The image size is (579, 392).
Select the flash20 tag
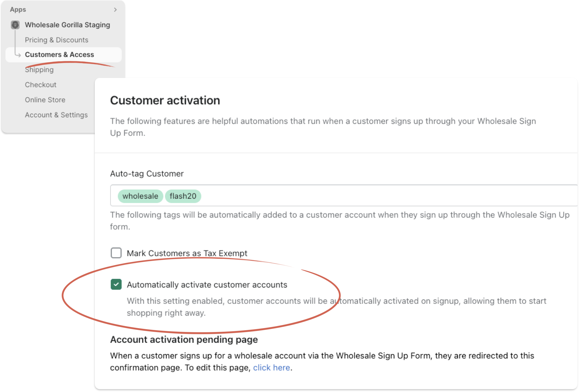tap(183, 196)
